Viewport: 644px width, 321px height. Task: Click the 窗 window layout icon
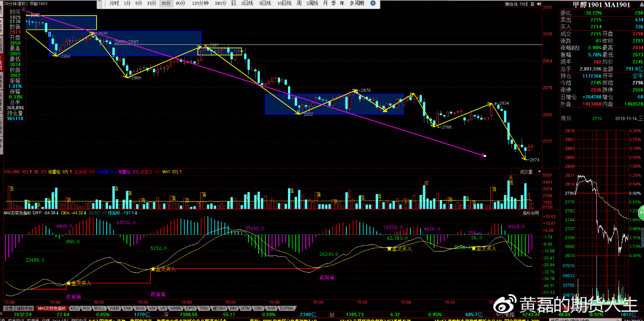point(532,4)
